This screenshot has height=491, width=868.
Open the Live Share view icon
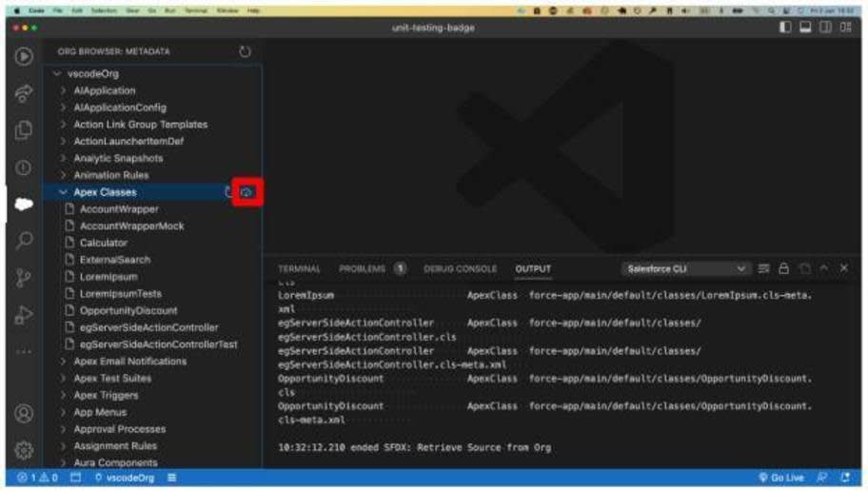coord(24,93)
